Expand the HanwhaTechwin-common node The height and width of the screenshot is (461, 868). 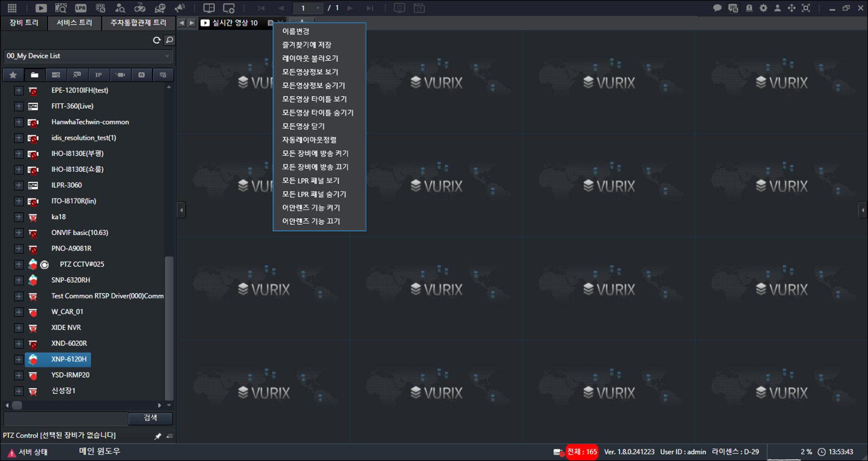coord(19,122)
